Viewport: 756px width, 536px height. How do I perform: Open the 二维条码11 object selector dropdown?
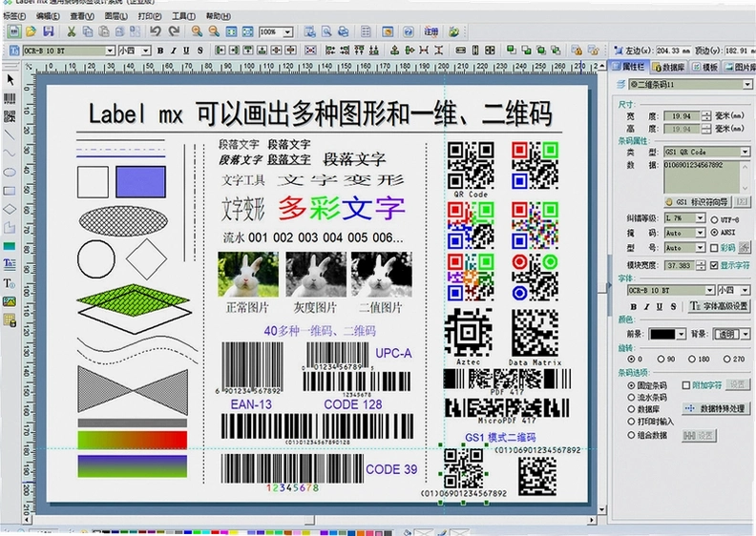point(747,85)
